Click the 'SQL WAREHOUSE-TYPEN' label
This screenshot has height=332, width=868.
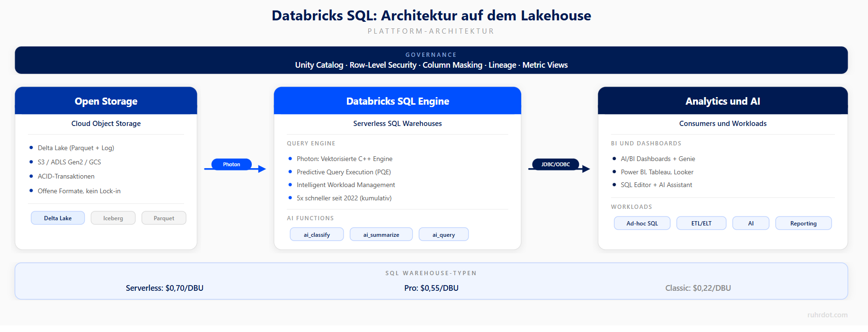[431, 273]
